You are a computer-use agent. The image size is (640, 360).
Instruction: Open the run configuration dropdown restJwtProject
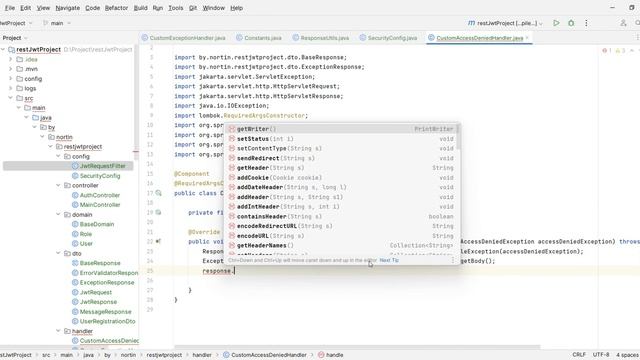point(505,23)
